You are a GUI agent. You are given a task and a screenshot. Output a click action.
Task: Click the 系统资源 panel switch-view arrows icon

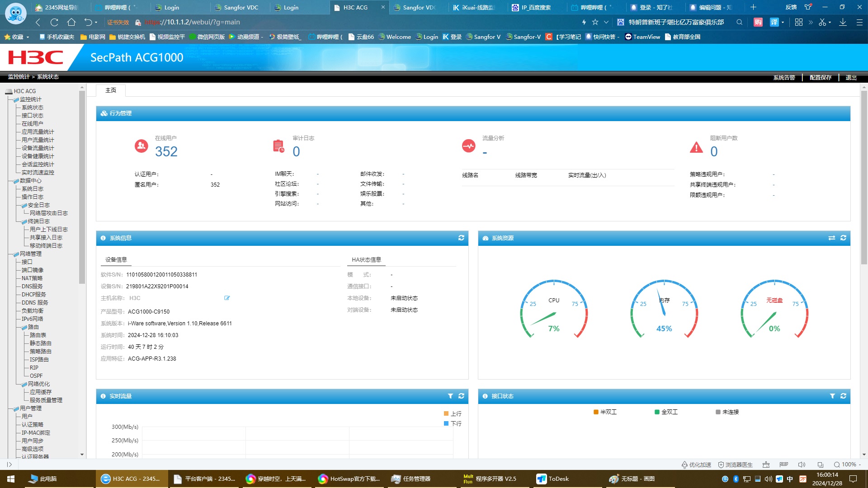point(831,238)
